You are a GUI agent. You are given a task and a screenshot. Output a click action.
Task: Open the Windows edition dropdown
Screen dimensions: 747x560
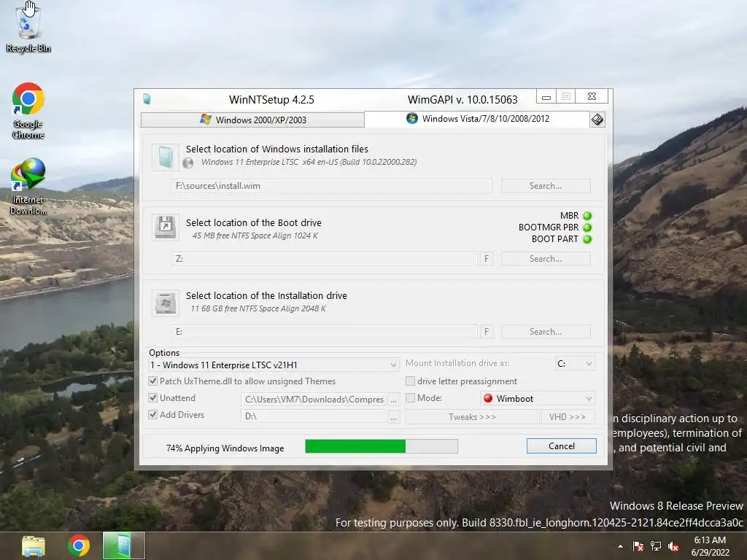pyautogui.click(x=274, y=365)
